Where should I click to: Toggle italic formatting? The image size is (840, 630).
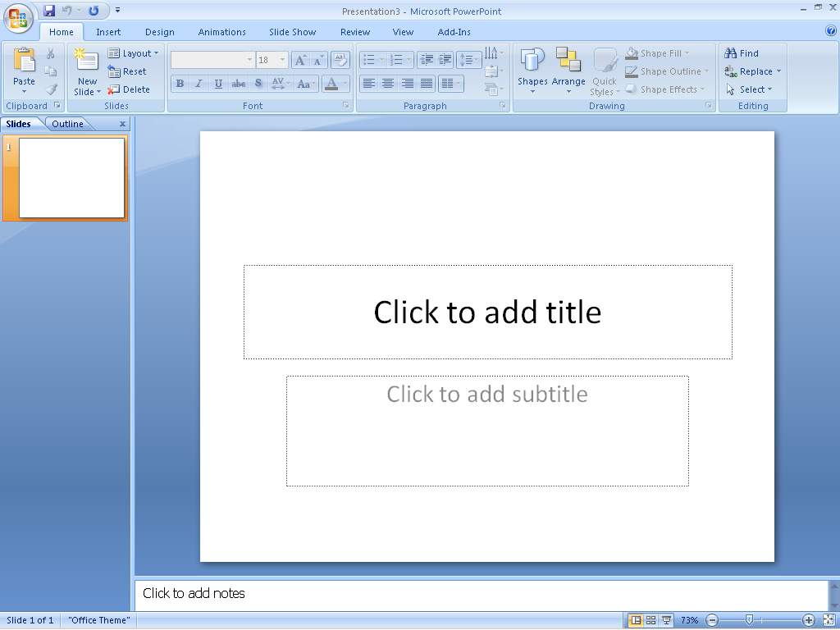199,84
